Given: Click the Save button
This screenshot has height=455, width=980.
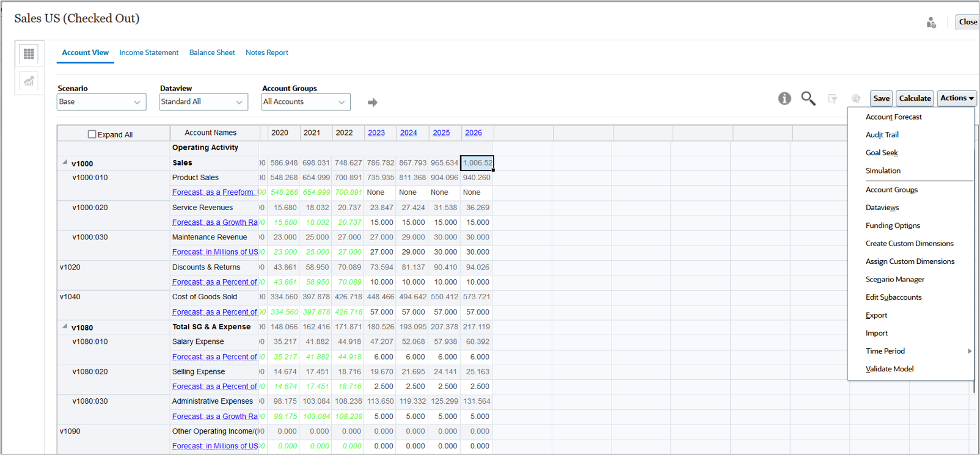Looking at the screenshot, I should tap(881, 98).
